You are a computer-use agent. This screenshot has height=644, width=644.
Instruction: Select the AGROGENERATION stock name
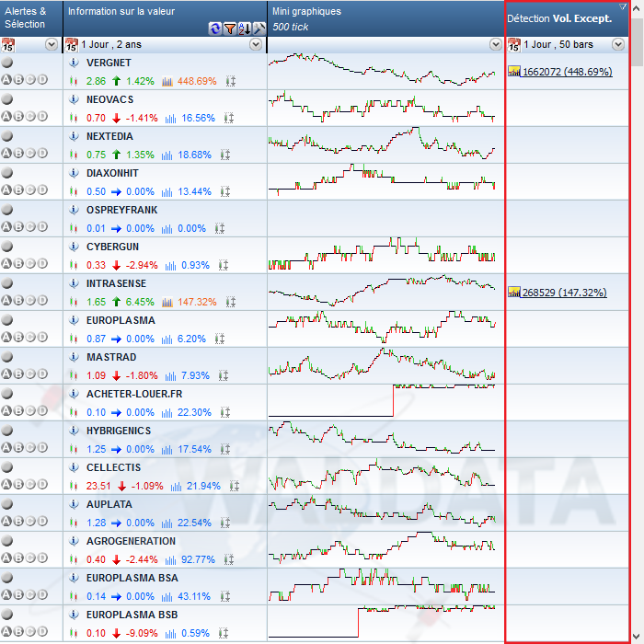click(x=131, y=541)
